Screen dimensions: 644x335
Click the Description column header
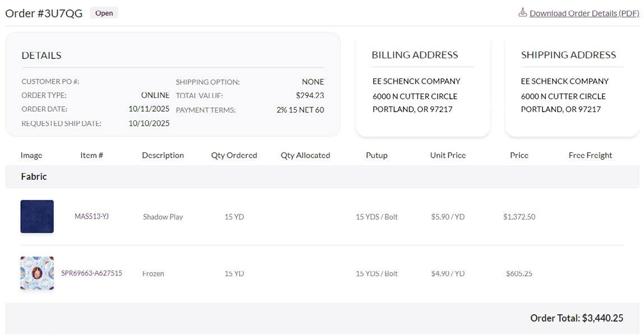coord(163,155)
